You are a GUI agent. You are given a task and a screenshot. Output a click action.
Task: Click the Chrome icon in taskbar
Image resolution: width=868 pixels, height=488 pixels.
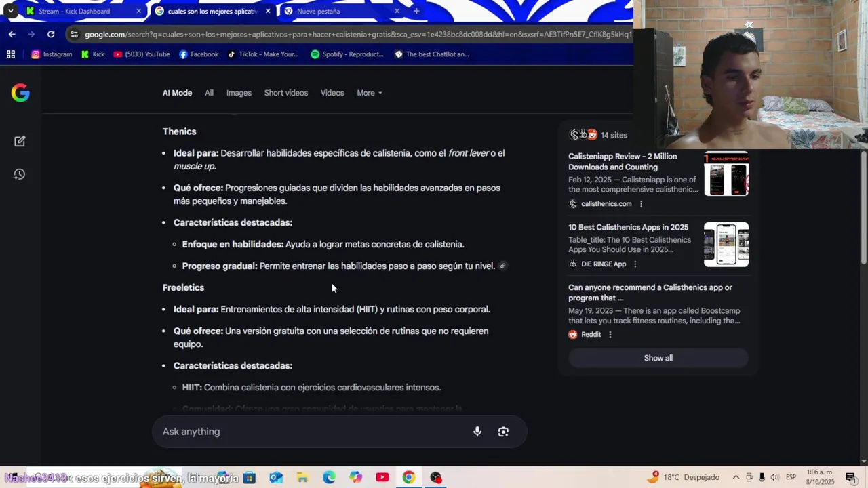(x=408, y=478)
